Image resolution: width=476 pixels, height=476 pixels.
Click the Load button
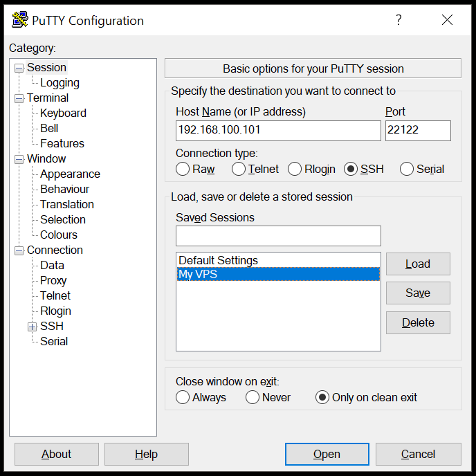(x=418, y=264)
